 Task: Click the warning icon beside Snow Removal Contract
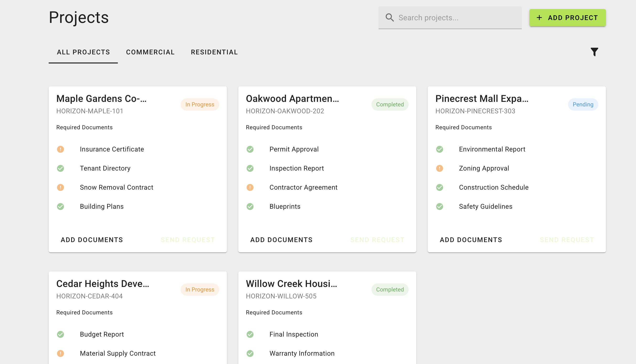[x=61, y=187]
